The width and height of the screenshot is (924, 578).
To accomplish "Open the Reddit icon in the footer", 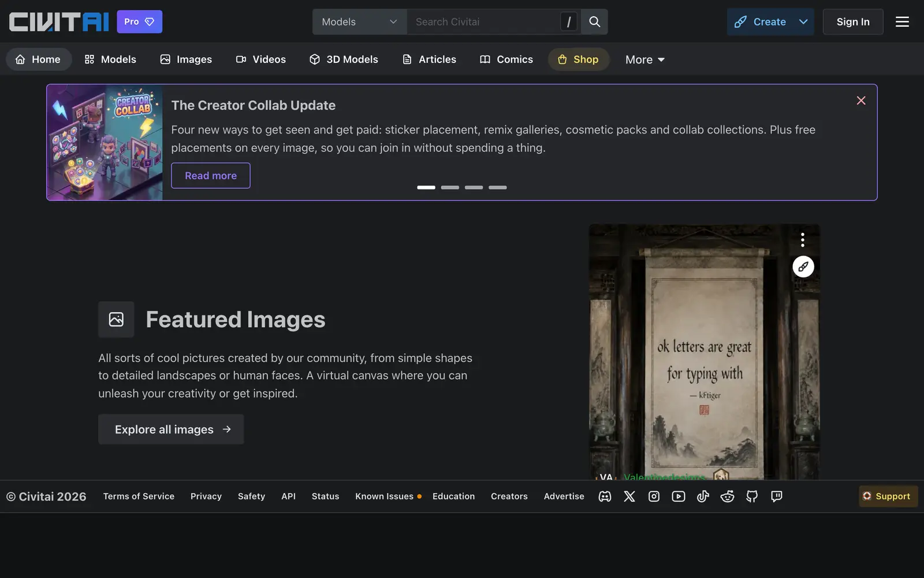I will [x=728, y=497].
